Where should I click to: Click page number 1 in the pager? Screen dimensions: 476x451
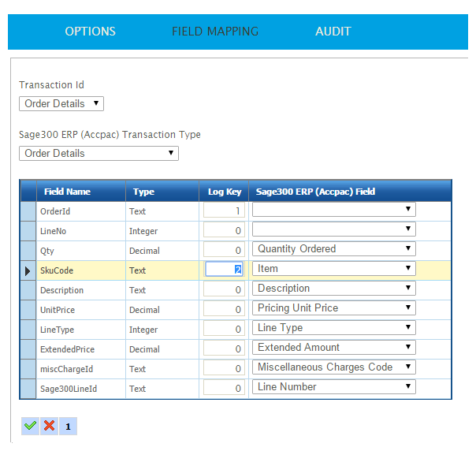click(68, 427)
